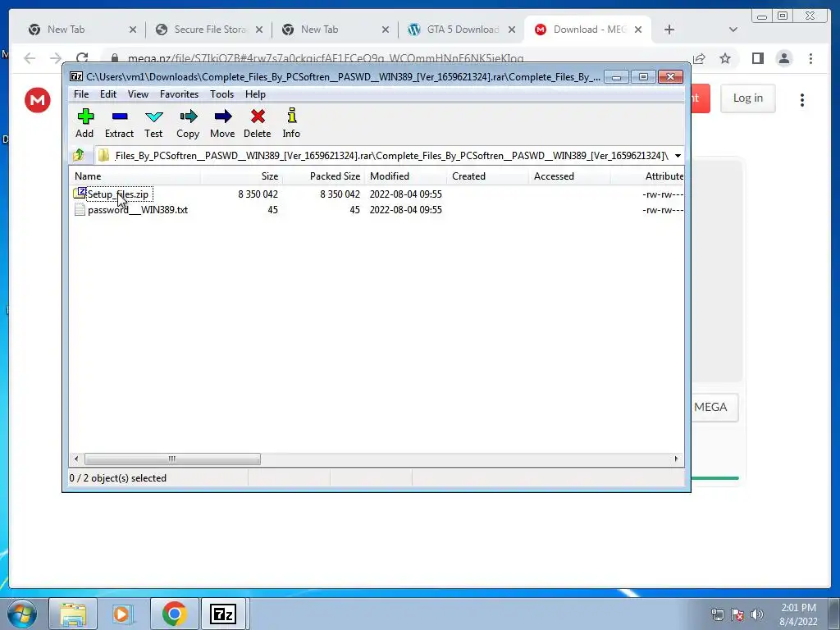
Task: Click the Chrome address bar URL
Action: tap(326, 58)
